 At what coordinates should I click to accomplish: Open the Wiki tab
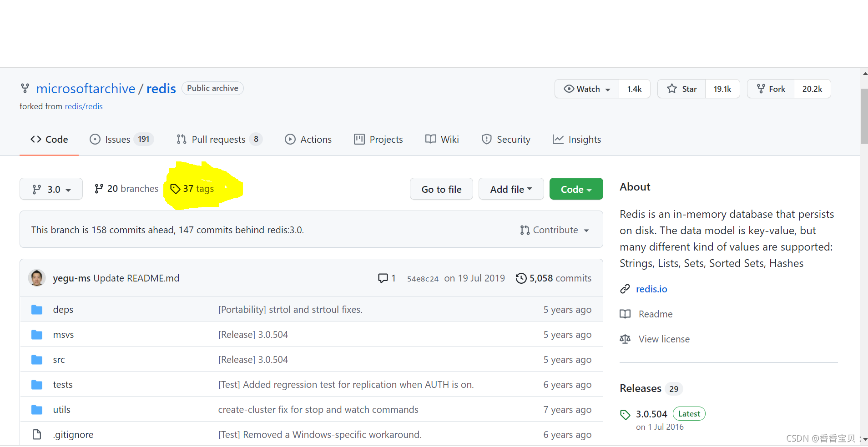[x=442, y=140]
